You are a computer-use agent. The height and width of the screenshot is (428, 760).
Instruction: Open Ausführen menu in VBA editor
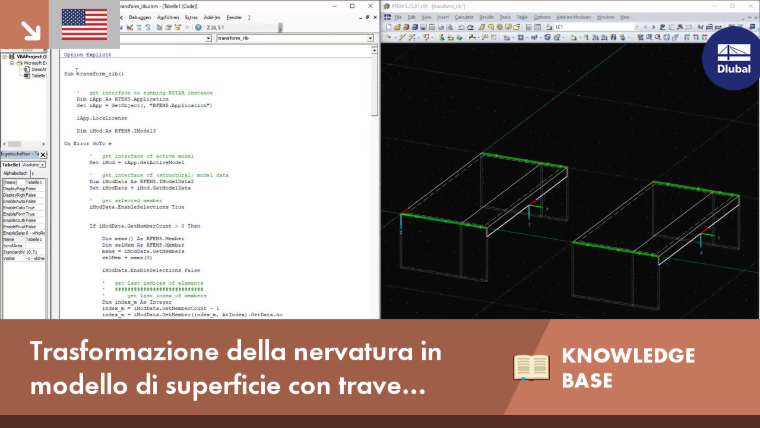tap(168, 17)
